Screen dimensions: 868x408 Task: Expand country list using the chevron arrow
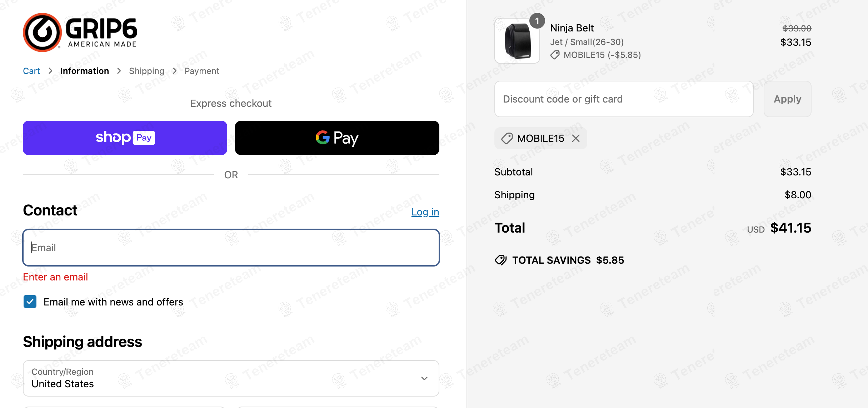424,378
